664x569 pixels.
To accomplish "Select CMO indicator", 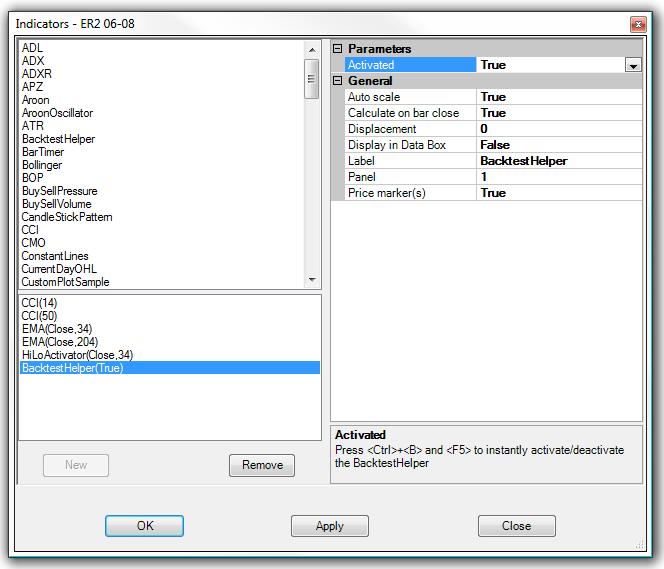I will tap(33, 243).
